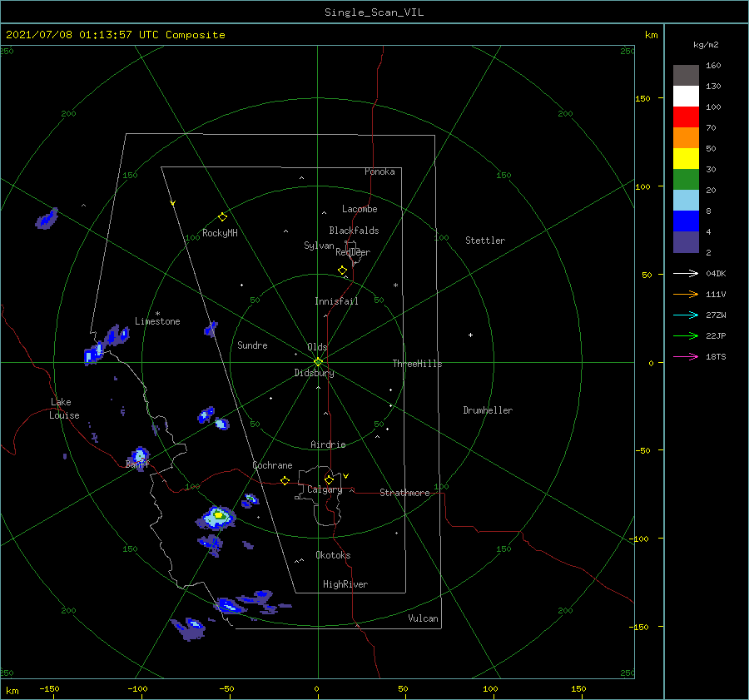Click the Innisfail town label
749x700 pixels.
[336, 301]
